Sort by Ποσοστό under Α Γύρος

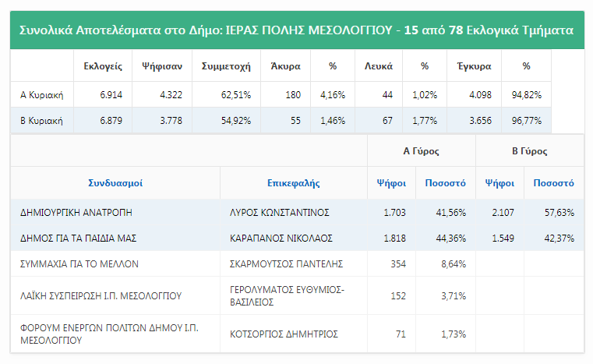pyautogui.click(x=445, y=183)
